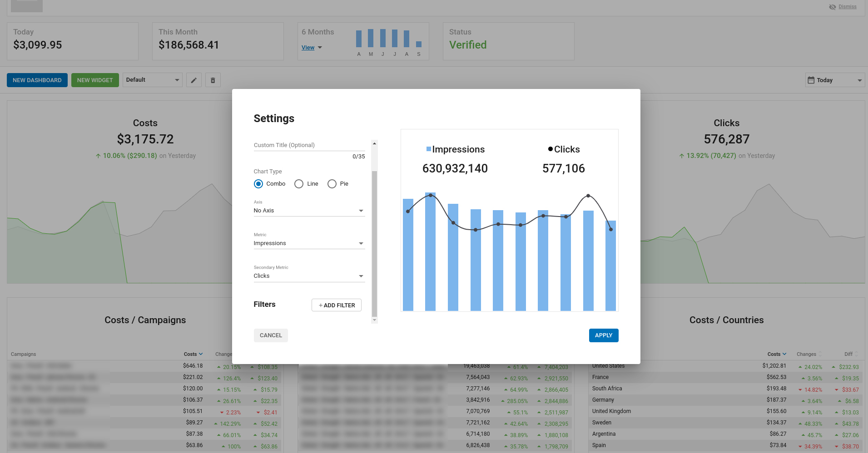Click the New Dashboard button
868x453 pixels.
[37, 80]
